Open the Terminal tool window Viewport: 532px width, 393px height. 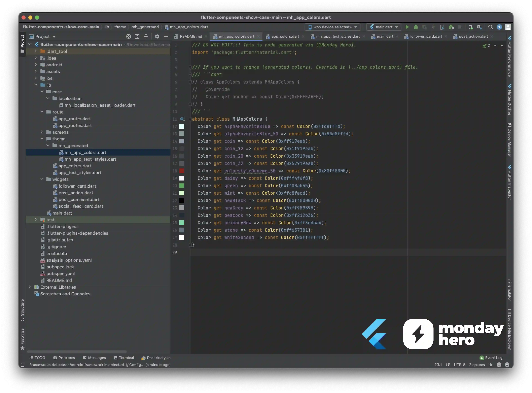tap(124, 358)
